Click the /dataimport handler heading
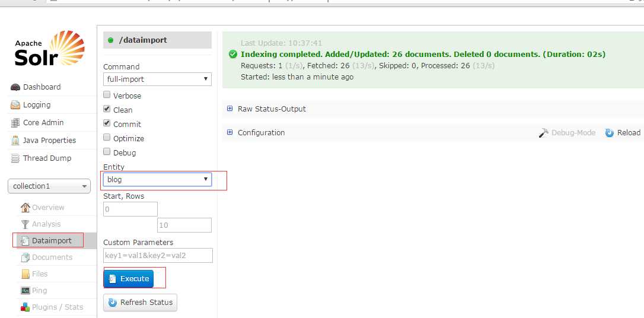This screenshot has width=644, height=318. click(157, 40)
